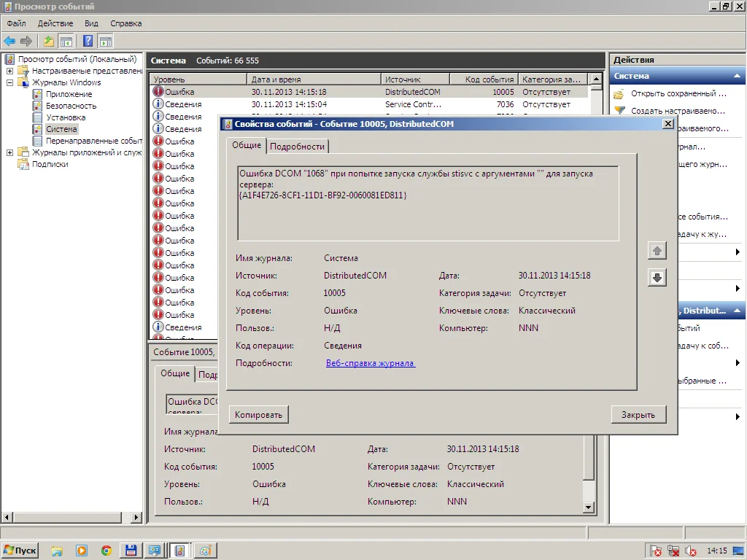Screen dimensions: 747x560
Task: Click the blue Back arrow in toolbar
Action: [9, 41]
